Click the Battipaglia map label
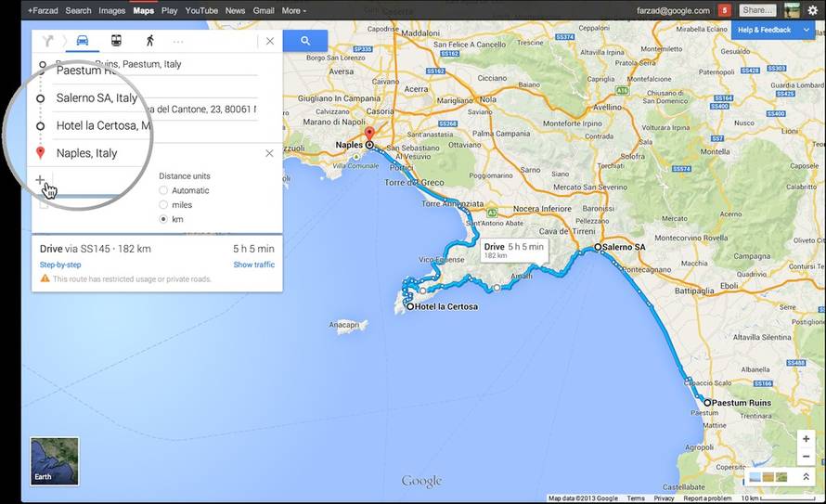The image size is (826, 504). click(x=694, y=291)
